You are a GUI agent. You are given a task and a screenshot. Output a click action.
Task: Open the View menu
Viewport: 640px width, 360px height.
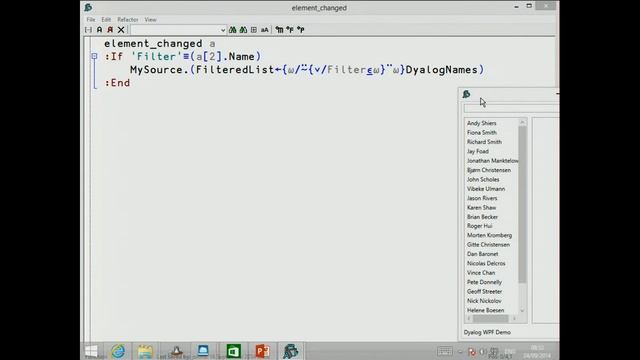click(150, 20)
